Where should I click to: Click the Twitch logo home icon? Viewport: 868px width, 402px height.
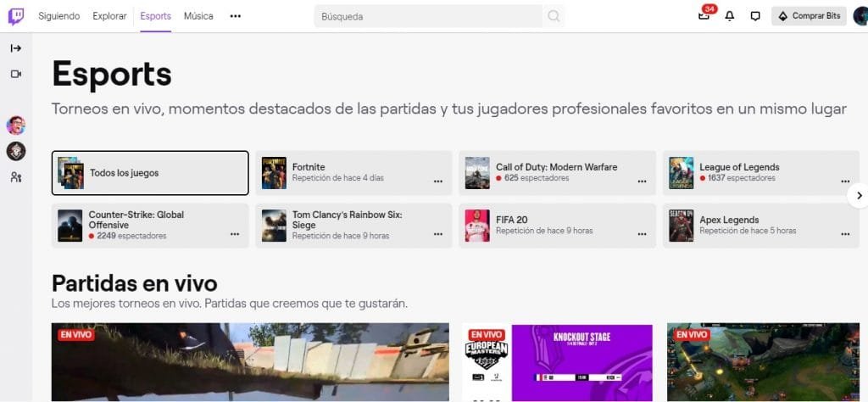pyautogui.click(x=15, y=16)
